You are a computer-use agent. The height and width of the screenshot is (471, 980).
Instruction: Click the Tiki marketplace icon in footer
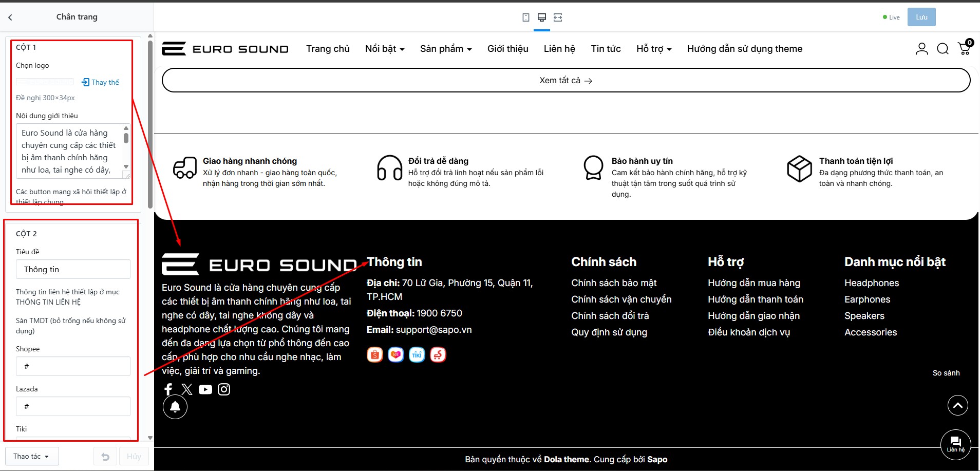tap(417, 354)
